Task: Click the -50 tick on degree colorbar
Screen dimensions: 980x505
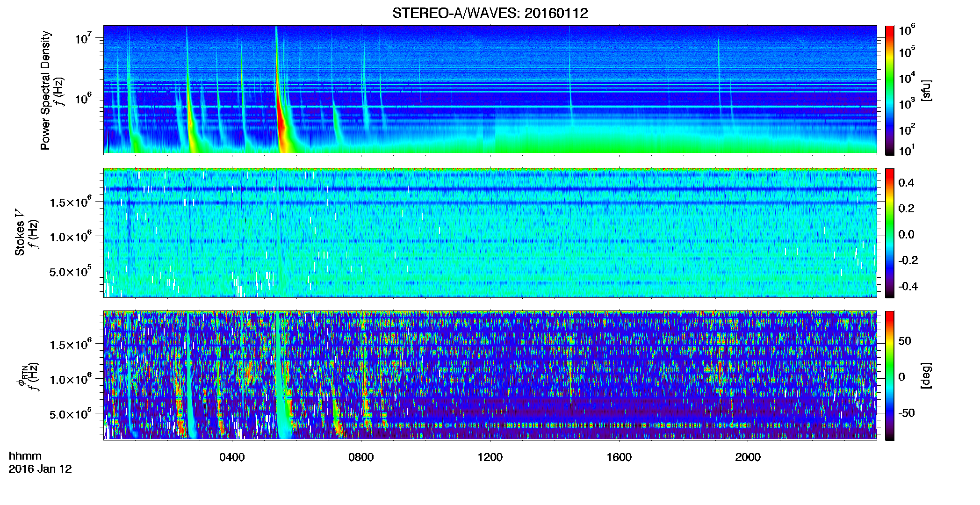Action: [x=906, y=413]
